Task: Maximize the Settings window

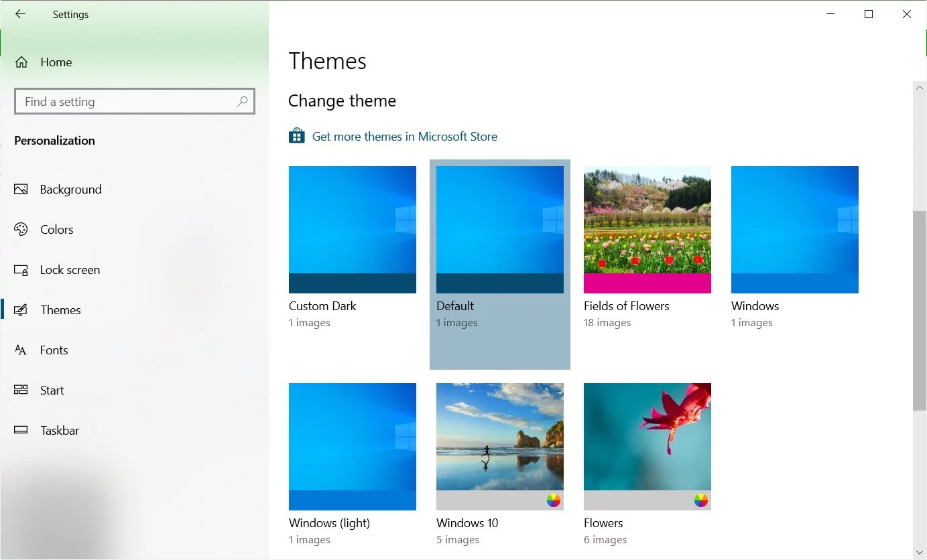Action: (x=869, y=14)
